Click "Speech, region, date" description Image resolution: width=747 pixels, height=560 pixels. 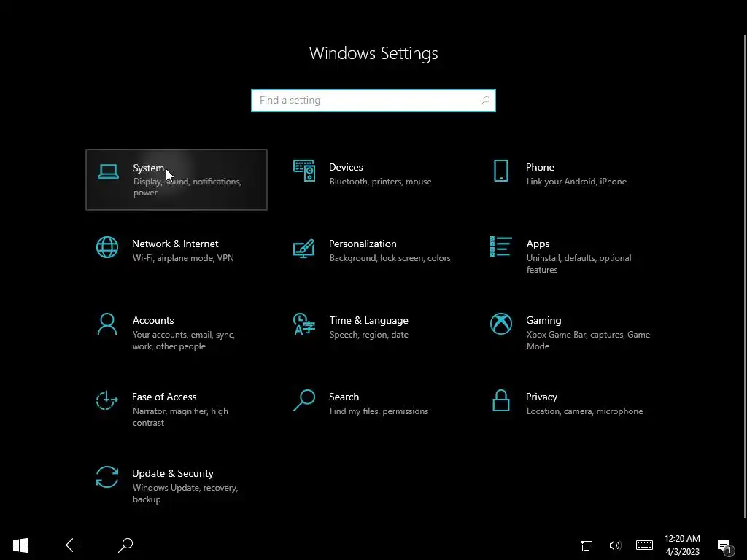coord(368,335)
